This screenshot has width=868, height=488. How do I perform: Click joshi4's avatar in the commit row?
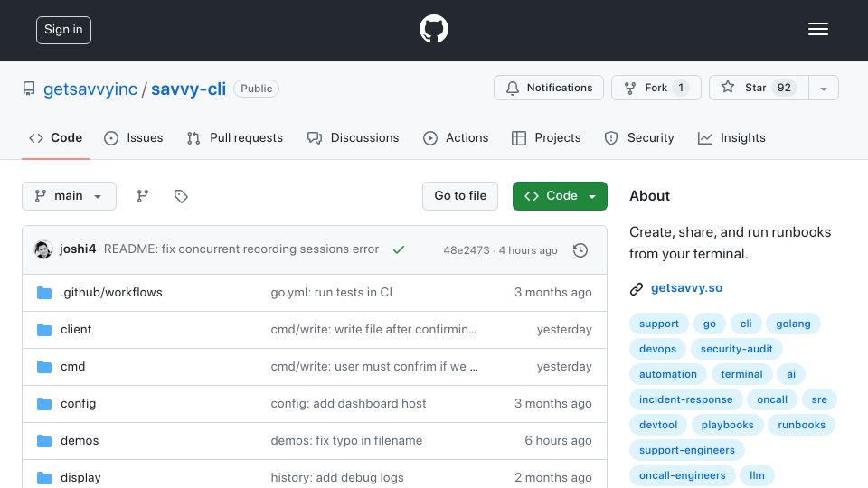click(43, 249)
